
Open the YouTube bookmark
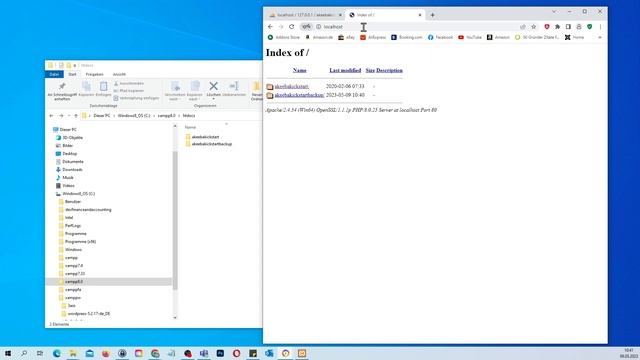pos(470,37)
